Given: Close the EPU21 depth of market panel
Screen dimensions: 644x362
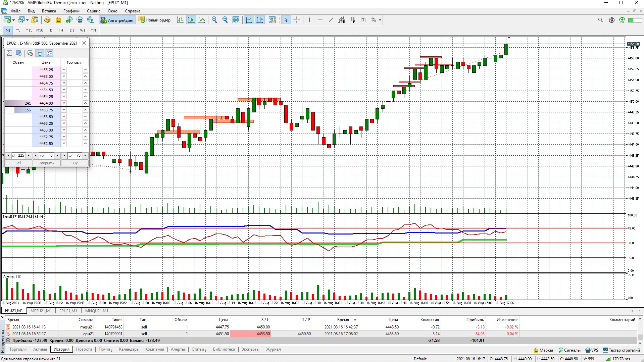Looking at the screenshot, I should (x=84, y=43).
